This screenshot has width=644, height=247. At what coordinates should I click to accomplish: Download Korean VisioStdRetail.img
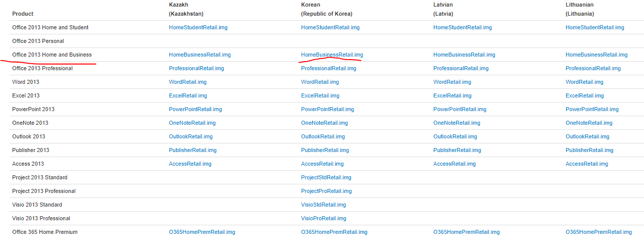(324, 205)
